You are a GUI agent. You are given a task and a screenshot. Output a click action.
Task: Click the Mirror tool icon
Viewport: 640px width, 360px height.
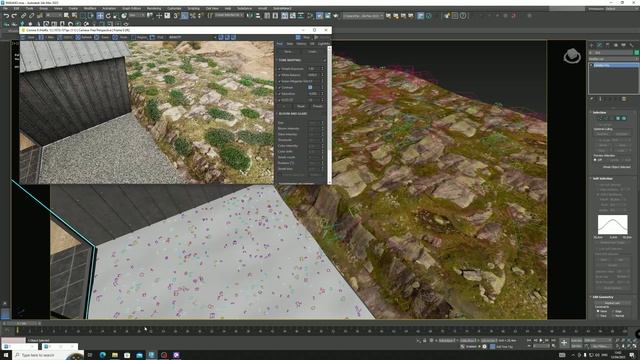pyautogui.click(x=250, y=16)
